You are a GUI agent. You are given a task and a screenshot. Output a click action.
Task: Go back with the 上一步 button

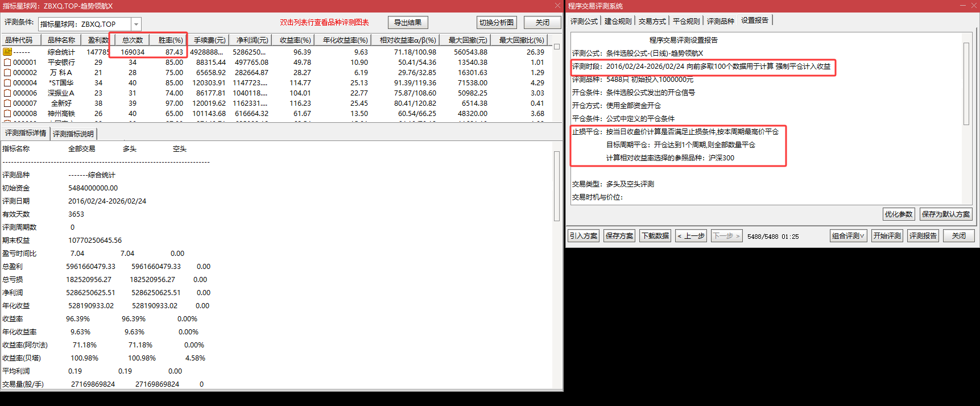[x=691, y=236]
